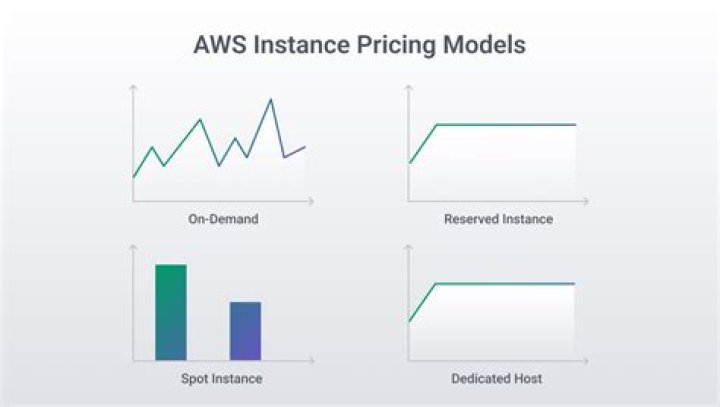Click the highest peak of the On-Demand line

271,99
